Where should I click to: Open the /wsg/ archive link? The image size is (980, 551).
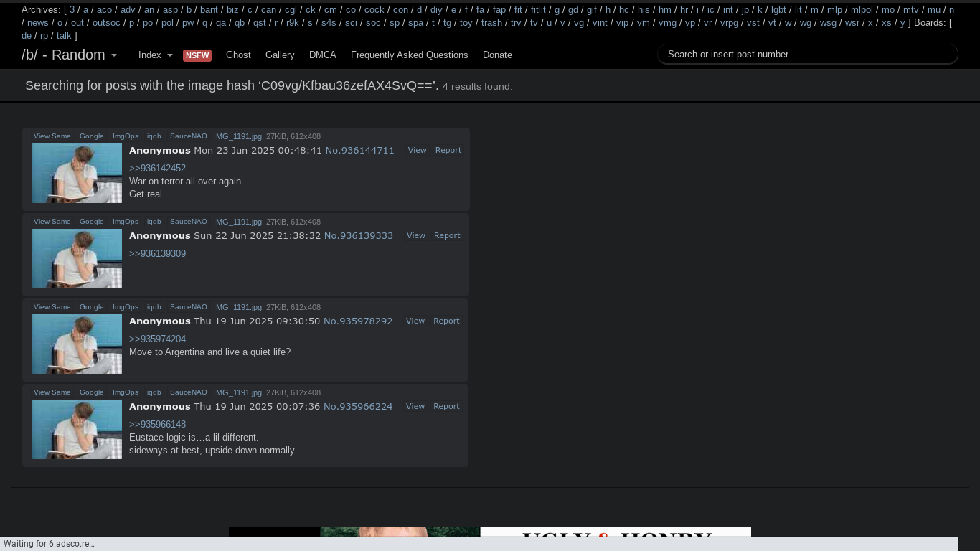point(828,23)
